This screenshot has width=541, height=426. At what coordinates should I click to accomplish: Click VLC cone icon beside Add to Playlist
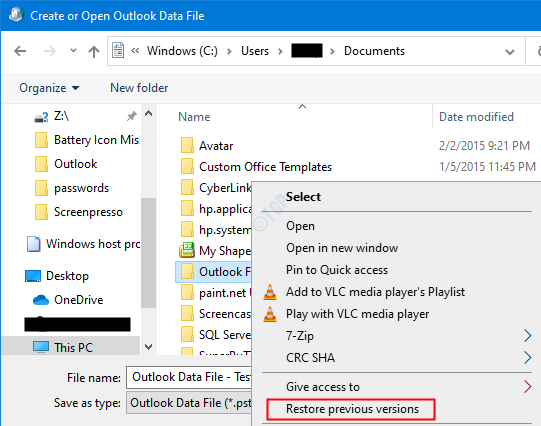pos(270,292)
